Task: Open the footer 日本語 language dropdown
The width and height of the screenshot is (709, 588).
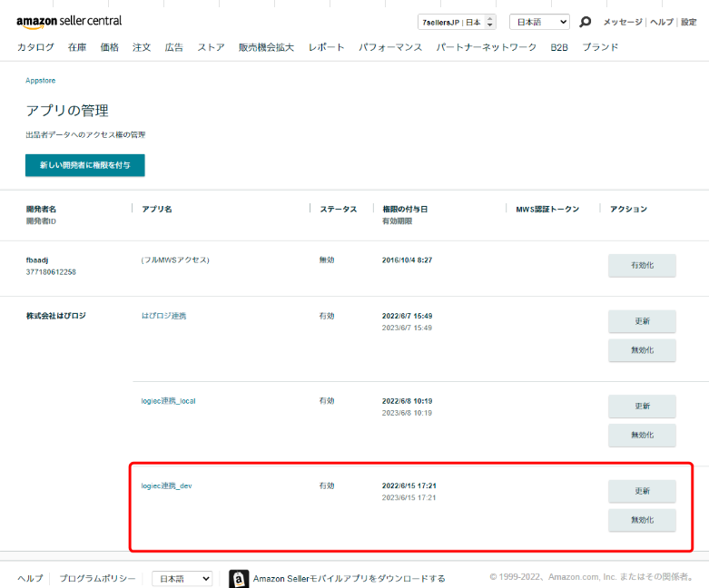Action: click(x=182, y=579)
